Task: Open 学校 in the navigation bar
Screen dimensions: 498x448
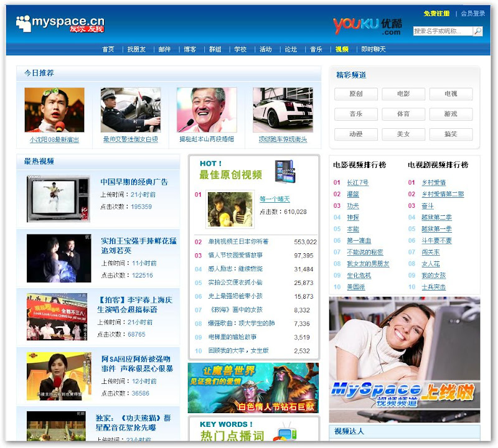Action: [240, 49]
